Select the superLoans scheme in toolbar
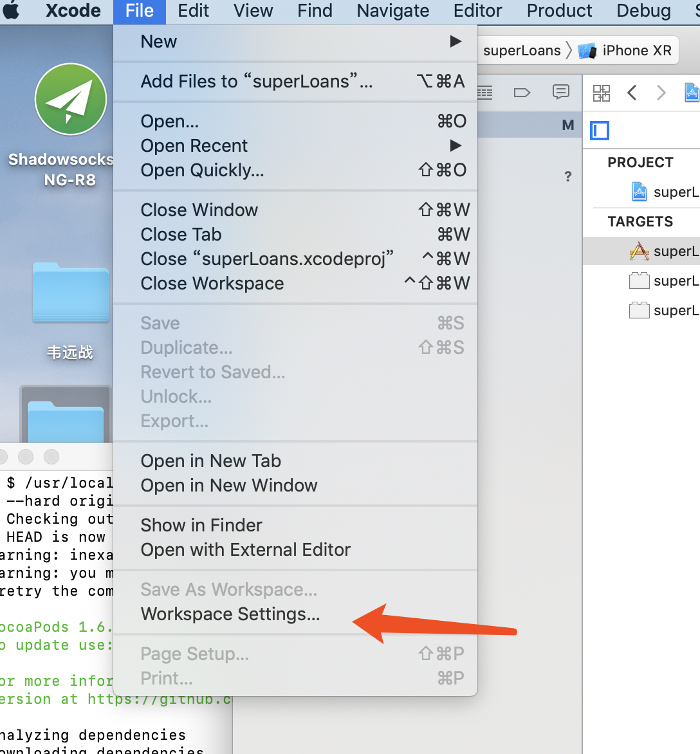This screenshot has width=700, height=754. tap(522, 50)
